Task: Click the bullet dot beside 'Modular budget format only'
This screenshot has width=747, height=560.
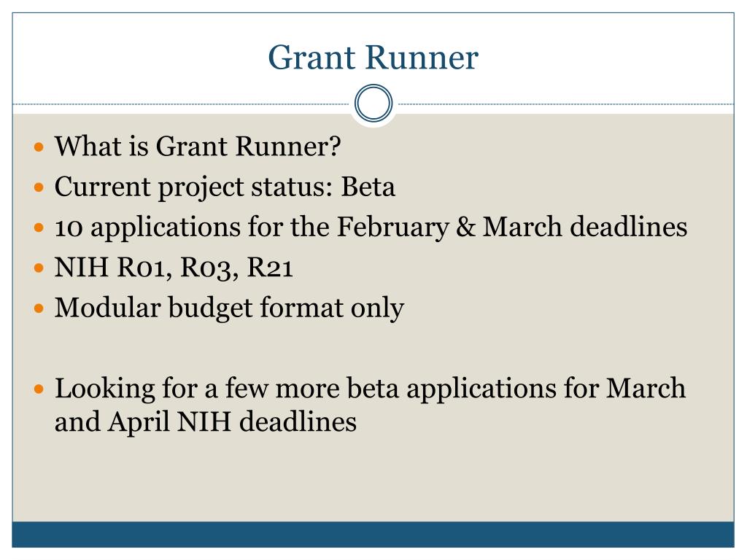Action: click(x=39, y=308)
